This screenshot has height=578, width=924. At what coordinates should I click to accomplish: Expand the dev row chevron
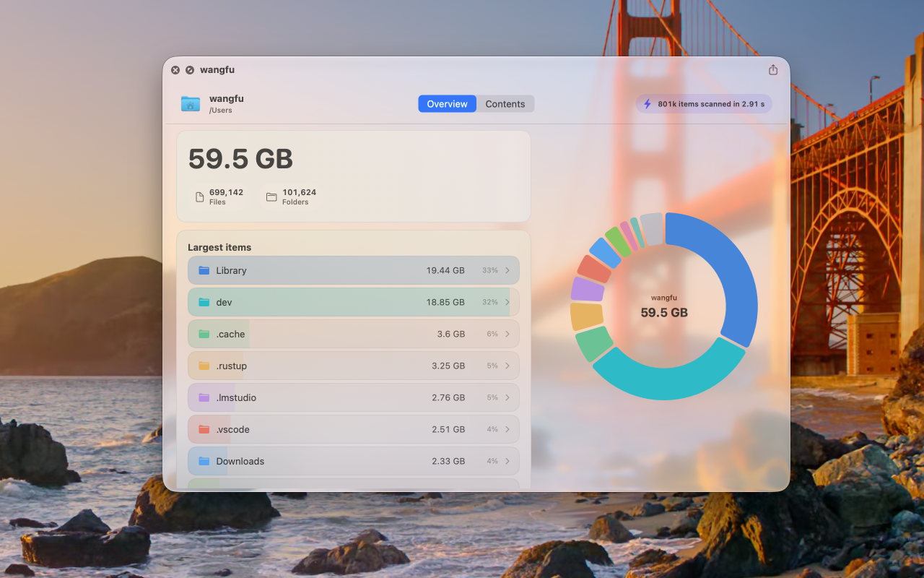507,302
